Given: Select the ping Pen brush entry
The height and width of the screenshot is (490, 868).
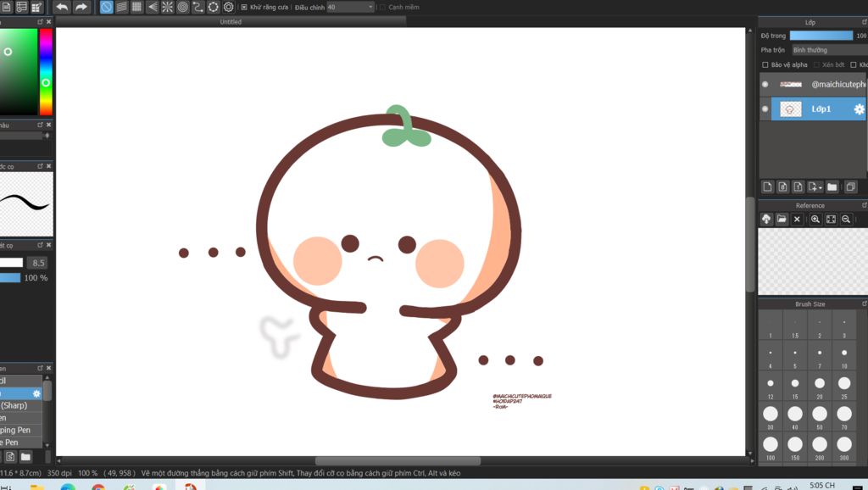Looking at the screenshot, I should coord(21,430).
